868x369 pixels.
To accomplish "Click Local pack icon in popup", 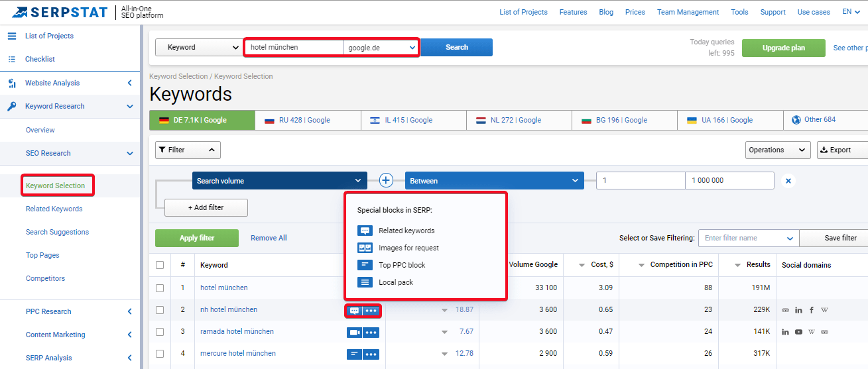I will pos(365,282).
